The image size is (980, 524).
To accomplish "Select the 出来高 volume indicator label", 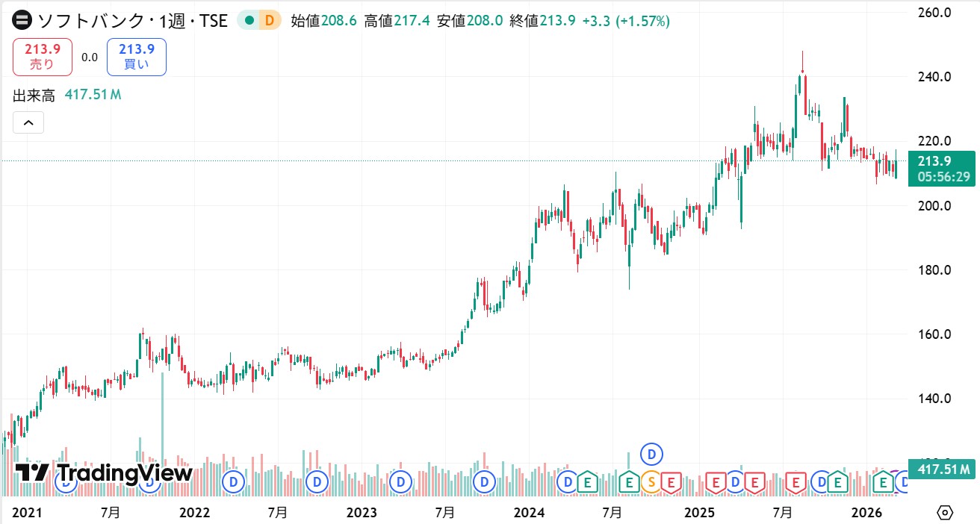I will (x=34, y=95).
